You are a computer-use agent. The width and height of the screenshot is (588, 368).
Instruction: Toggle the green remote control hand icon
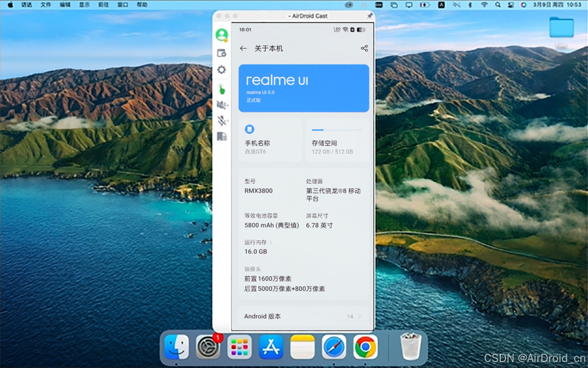coord(221,89)
